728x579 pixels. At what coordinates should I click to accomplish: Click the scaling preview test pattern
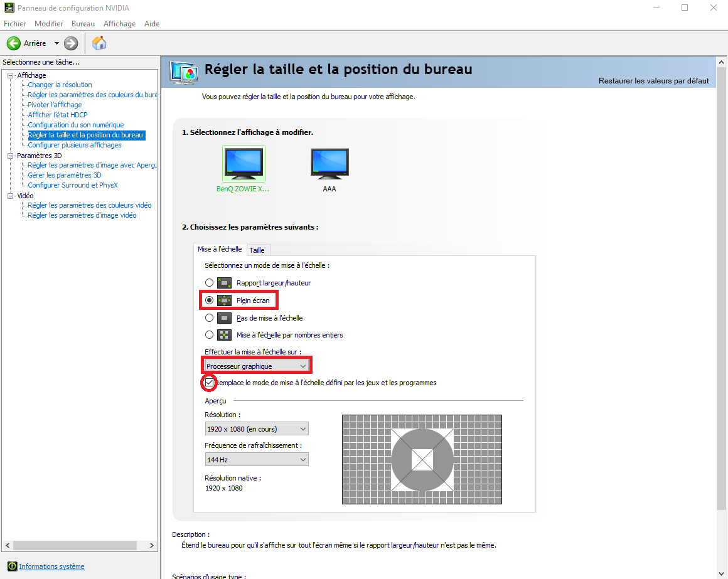coord(422,459)
